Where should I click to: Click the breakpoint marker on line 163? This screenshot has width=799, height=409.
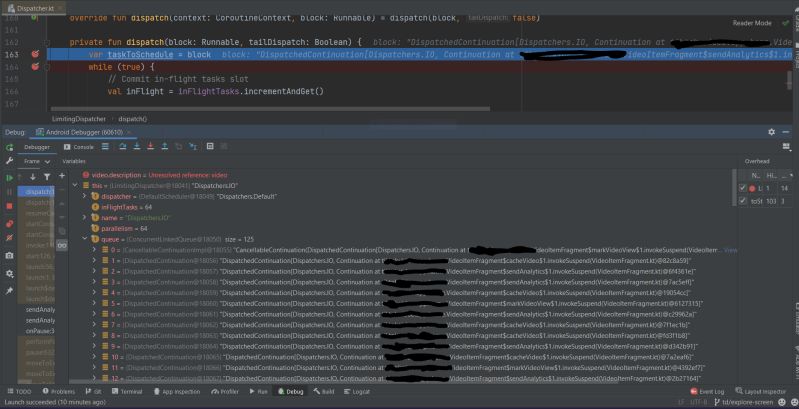tap(35, 54)
